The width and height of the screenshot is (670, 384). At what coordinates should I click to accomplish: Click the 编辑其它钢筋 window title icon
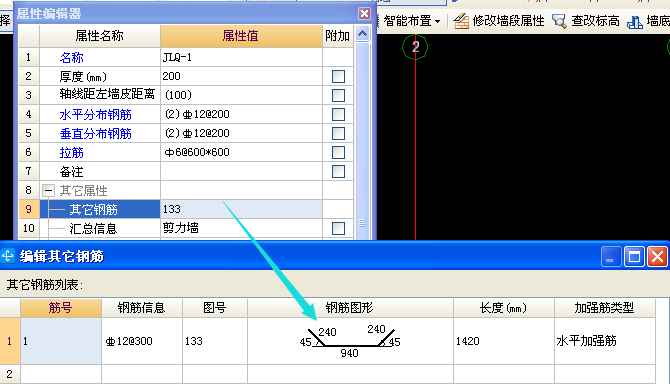click(8, 256)
